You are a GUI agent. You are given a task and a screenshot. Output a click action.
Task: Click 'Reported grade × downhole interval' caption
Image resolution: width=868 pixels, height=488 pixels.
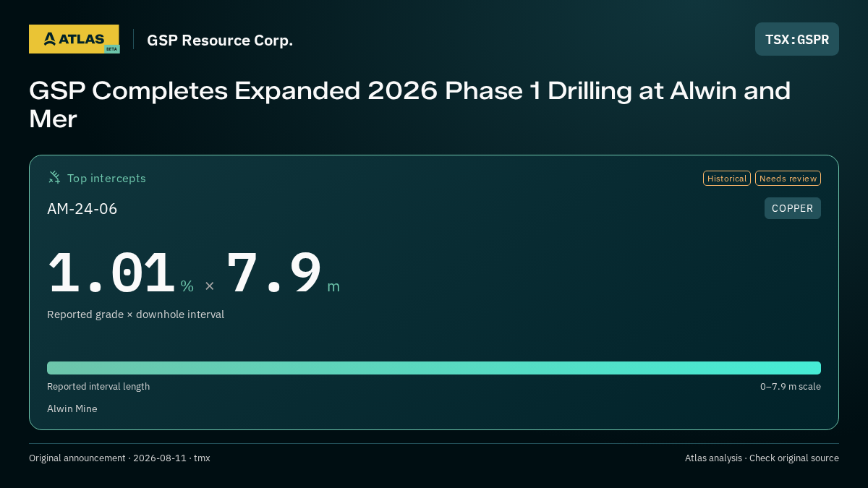135,314
